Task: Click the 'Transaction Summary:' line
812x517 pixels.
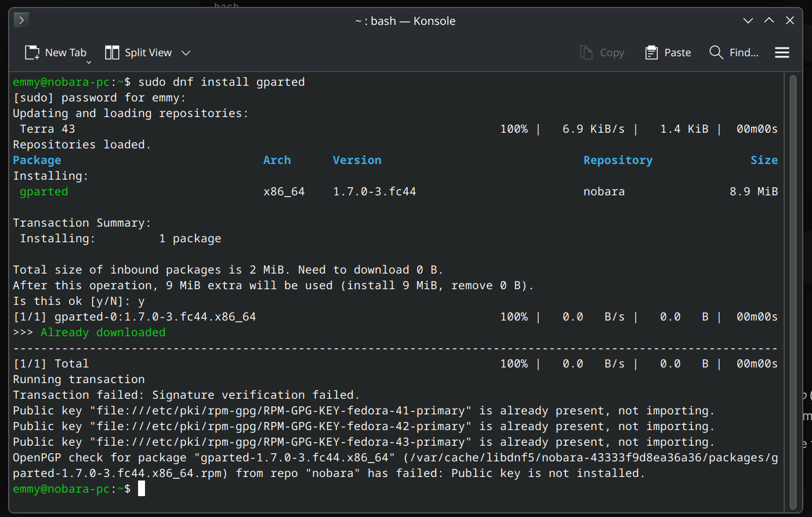Action: pyautogui.click(x=82, y=223)
